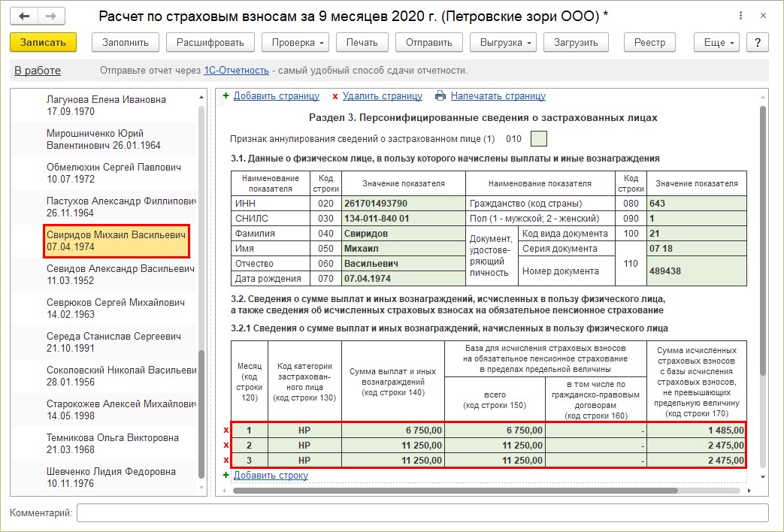Click the back navigation arrow
The image size is (784, 532).
point(24,16)
